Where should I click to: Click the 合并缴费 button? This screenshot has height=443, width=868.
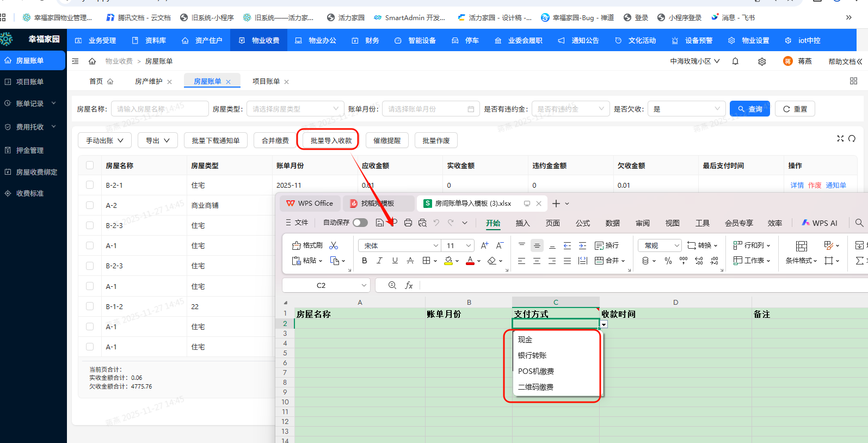coord(275,140)
